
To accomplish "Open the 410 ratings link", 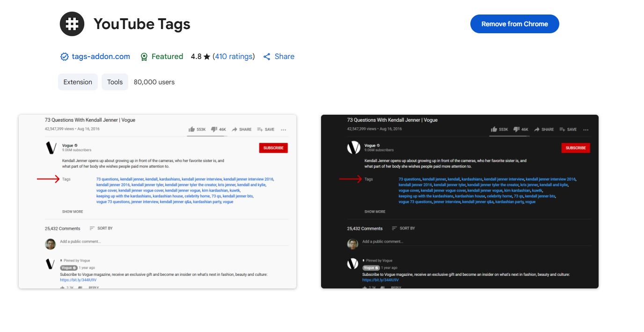I will click(x=234, y=56).
